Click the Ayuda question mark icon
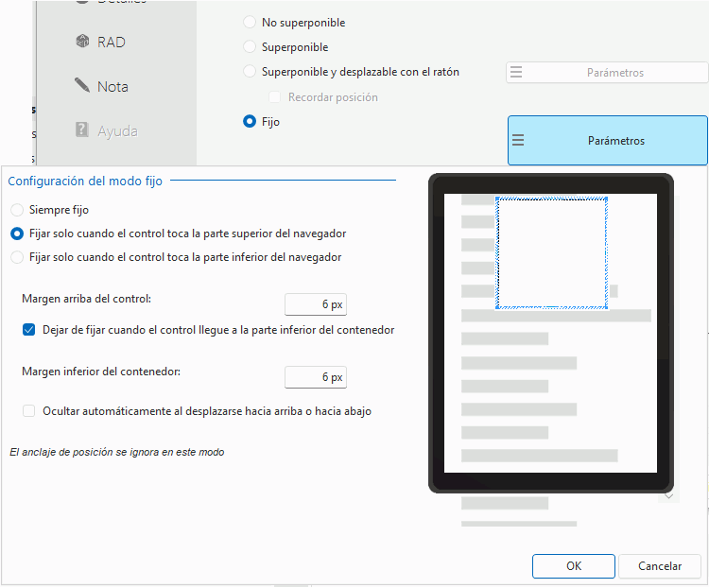 pos(82,130)
